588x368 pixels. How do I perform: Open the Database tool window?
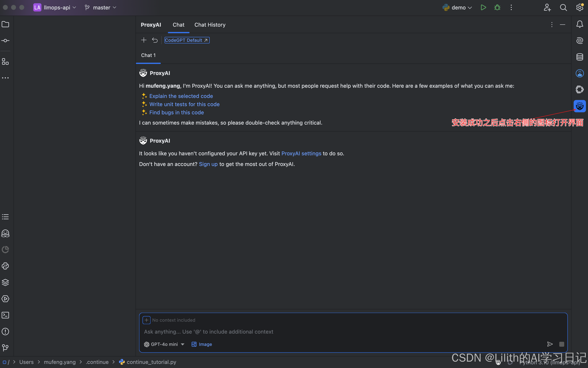coord(579,57)
